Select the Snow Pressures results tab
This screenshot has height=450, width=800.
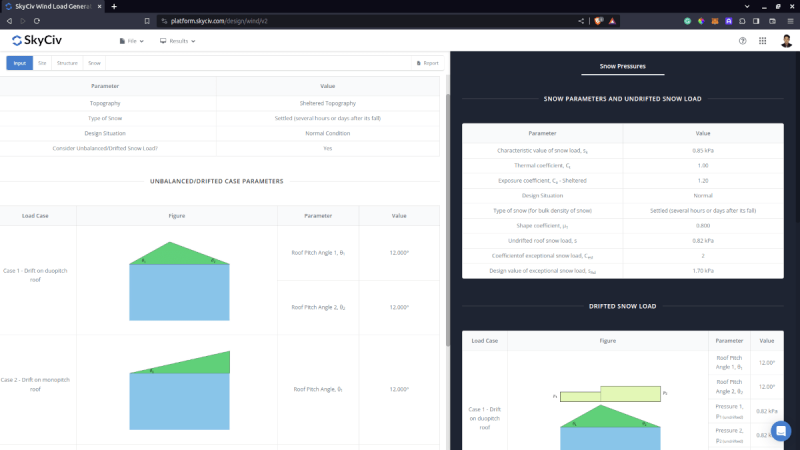(622, 67)
